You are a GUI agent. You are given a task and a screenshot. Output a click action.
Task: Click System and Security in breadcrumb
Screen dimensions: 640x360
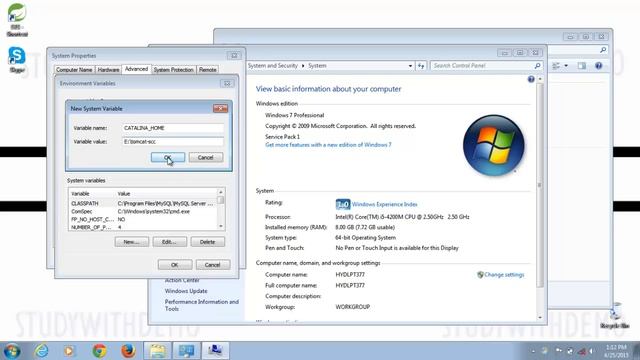[x=273, y=66]
